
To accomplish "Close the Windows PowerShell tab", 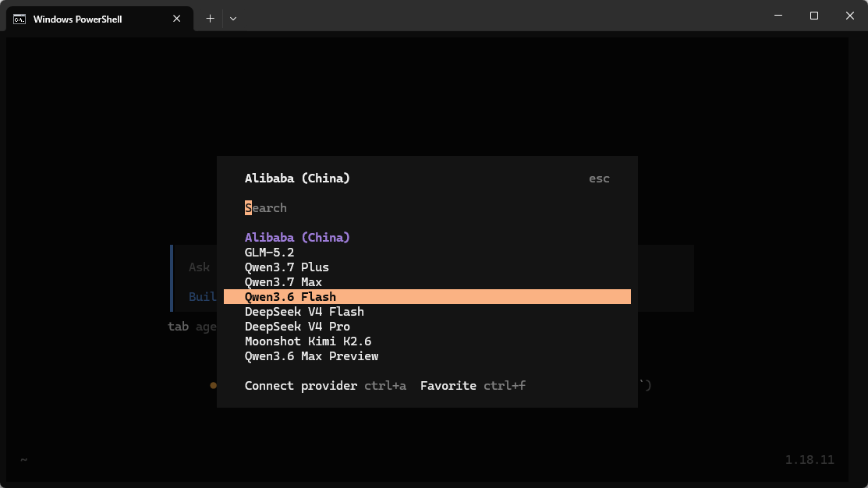I will pyautogui.click(x=176, y=19).
